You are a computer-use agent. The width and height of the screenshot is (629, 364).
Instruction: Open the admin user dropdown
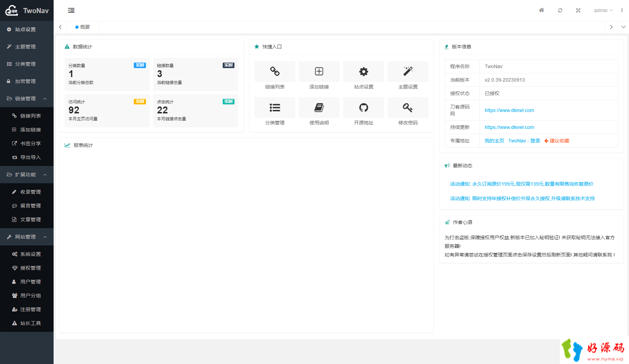(x=603, y=10)
